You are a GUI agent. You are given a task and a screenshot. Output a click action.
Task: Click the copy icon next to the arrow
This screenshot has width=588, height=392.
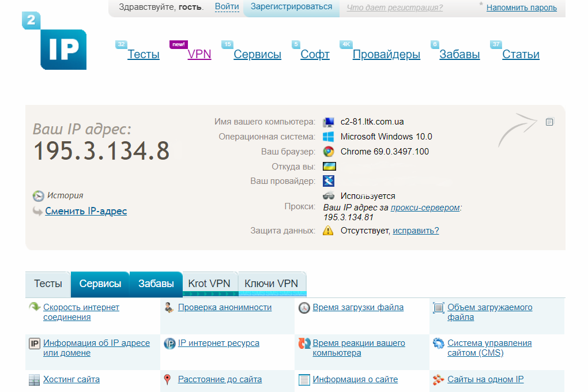(x=549, y=122)
